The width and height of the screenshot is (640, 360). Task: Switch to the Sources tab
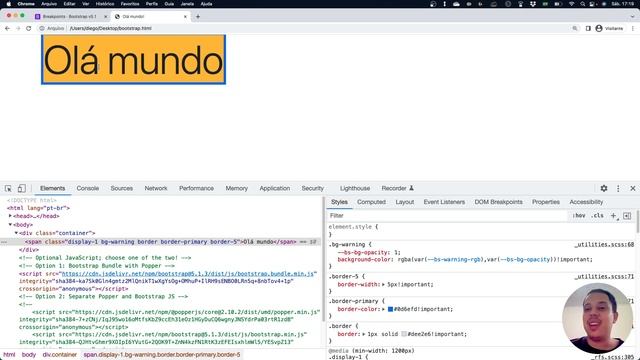(x=122, y=189)
